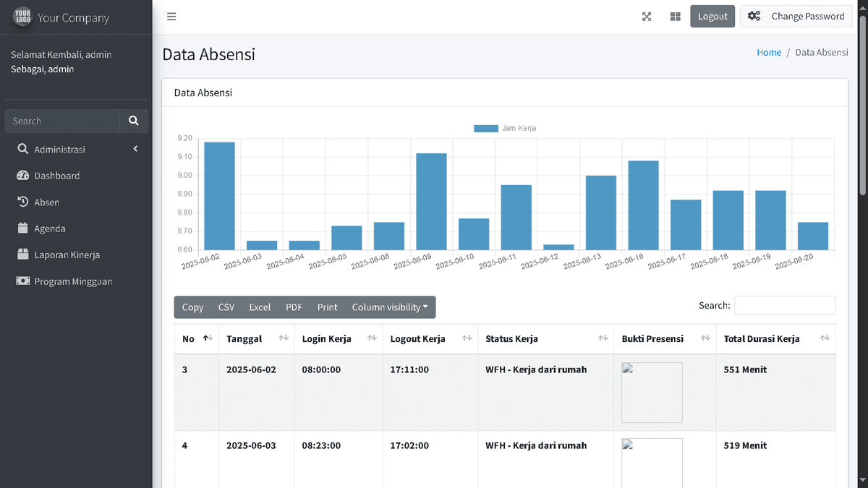Open the Absen history menu item
Image resolution: width=868 pixels, height=488 pixels.
[46, 202]
